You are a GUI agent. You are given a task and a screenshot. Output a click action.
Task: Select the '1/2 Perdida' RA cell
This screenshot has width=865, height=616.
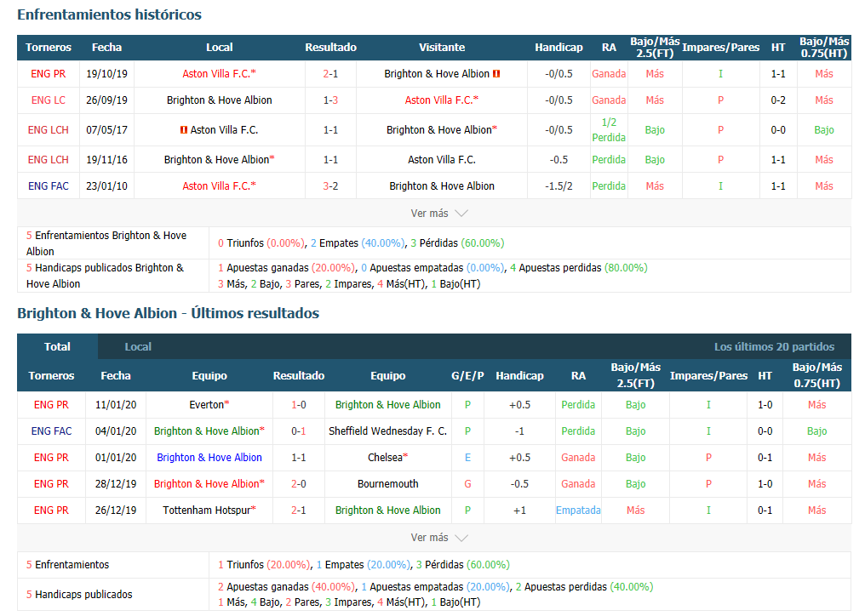609,130
